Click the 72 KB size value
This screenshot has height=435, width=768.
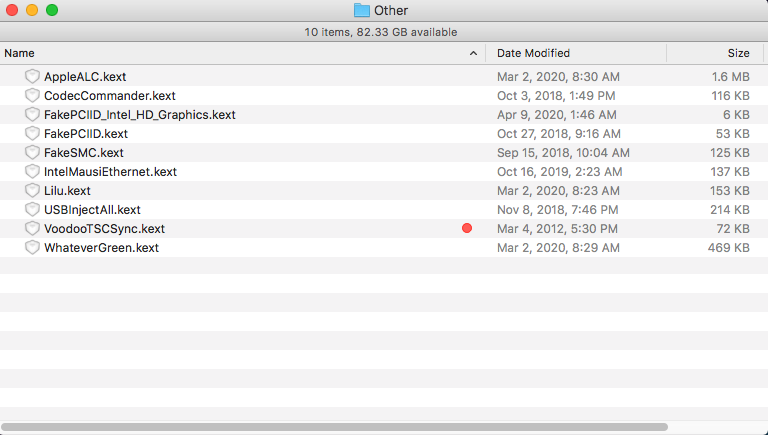[x=733, y=228]
